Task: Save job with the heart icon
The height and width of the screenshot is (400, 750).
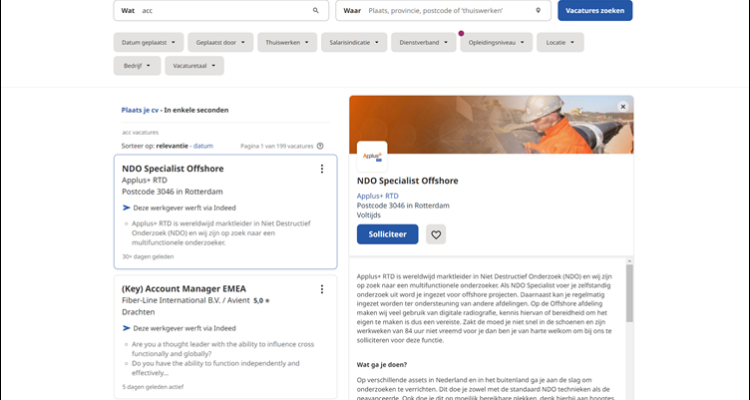Action: [435, 234]
